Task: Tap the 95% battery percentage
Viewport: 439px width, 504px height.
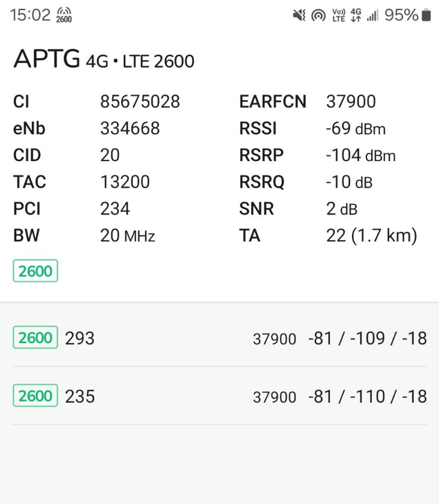Action: (x=401, y=15)
